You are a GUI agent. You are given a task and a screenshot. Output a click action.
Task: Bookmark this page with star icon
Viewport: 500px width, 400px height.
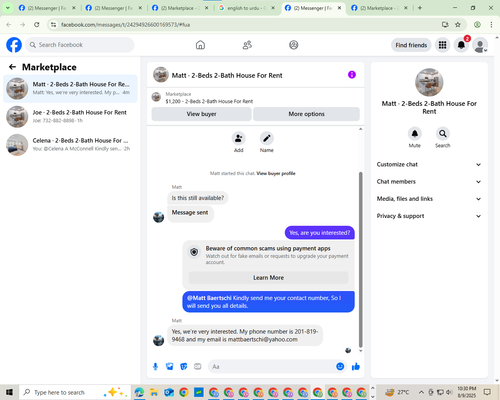[x=458, y=24]
